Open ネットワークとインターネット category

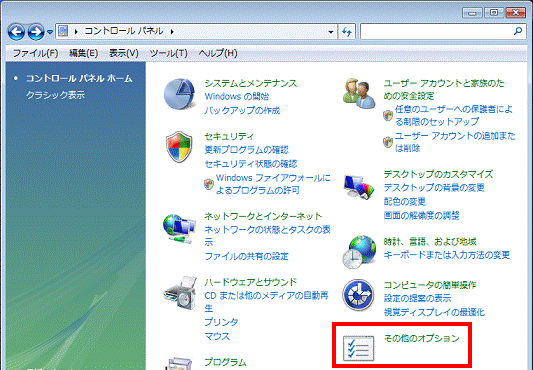point(263,216)
